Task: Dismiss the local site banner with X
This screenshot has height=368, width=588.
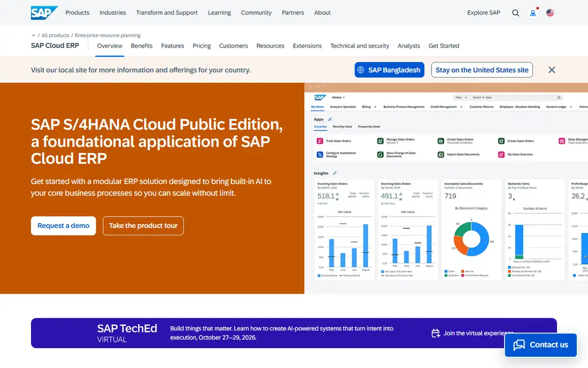Action: pos(552,70)
